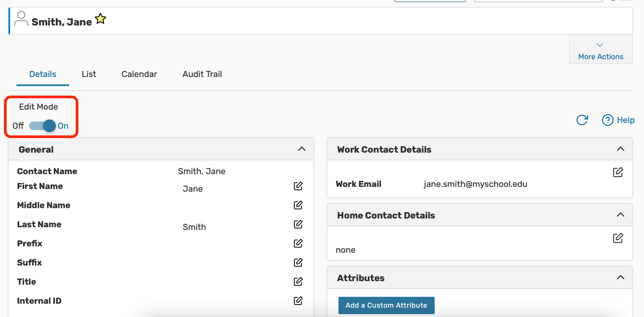644x317 pixels.
Task: Edit the Title field pencil icon
Action: click(x=298, y=282)
